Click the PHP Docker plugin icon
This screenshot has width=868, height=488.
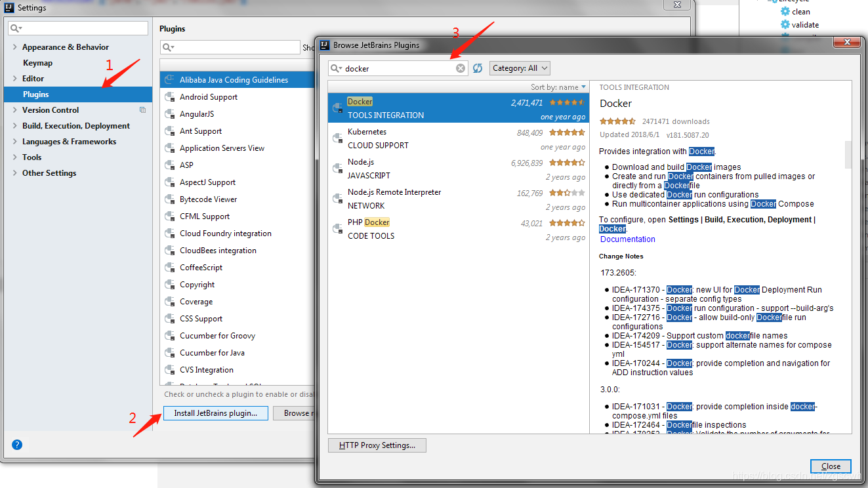click(x=338, y=229)
